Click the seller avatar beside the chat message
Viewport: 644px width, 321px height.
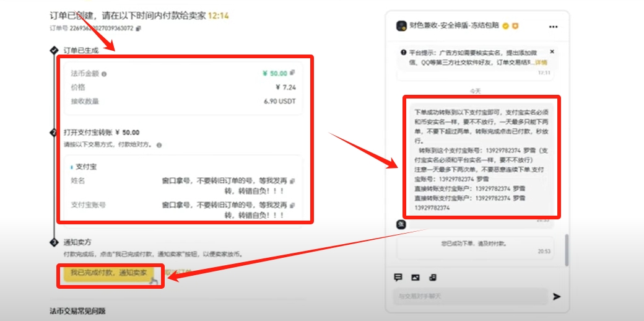point(401,224)
